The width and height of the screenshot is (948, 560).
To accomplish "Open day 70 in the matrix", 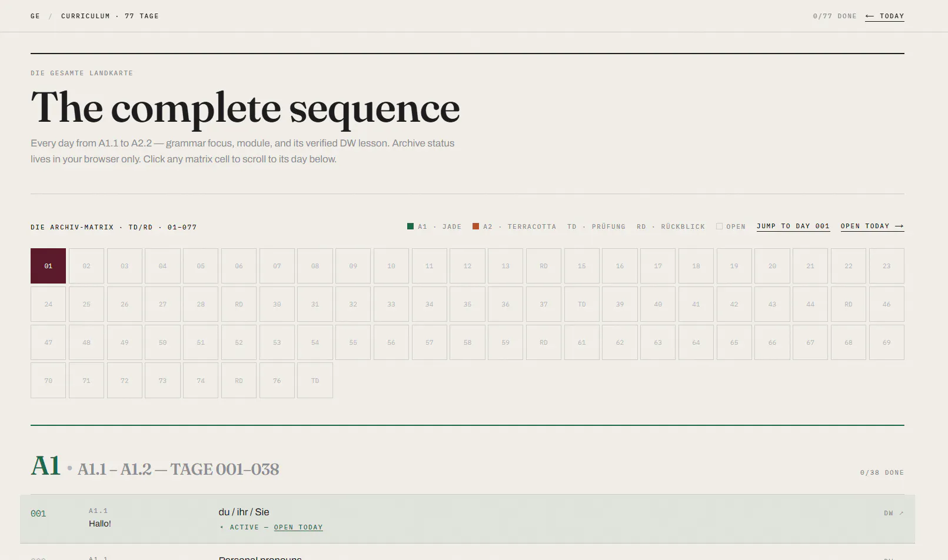I will point(48,381).
